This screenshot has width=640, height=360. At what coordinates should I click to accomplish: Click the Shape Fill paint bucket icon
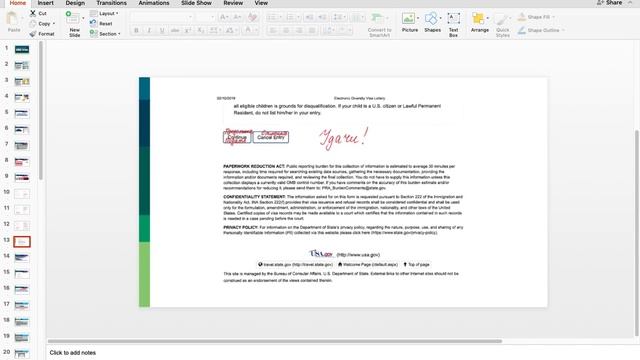point(522,17)
